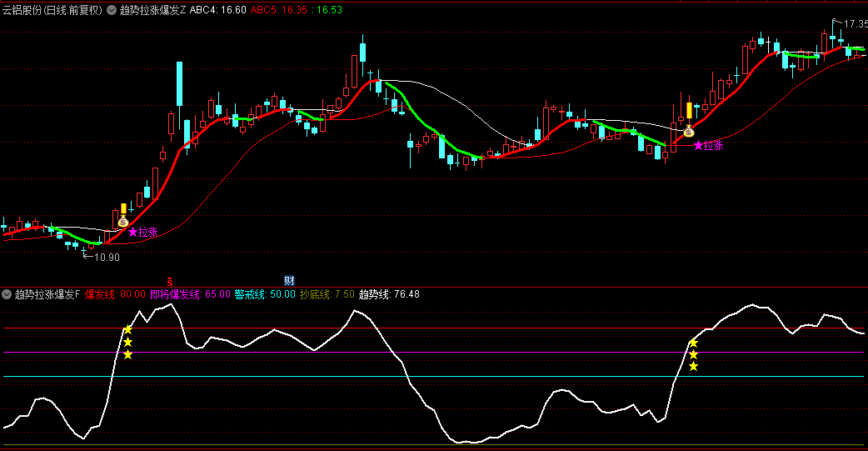
Task: Click the 10.90 low price label
Action: tap(107, 257)
